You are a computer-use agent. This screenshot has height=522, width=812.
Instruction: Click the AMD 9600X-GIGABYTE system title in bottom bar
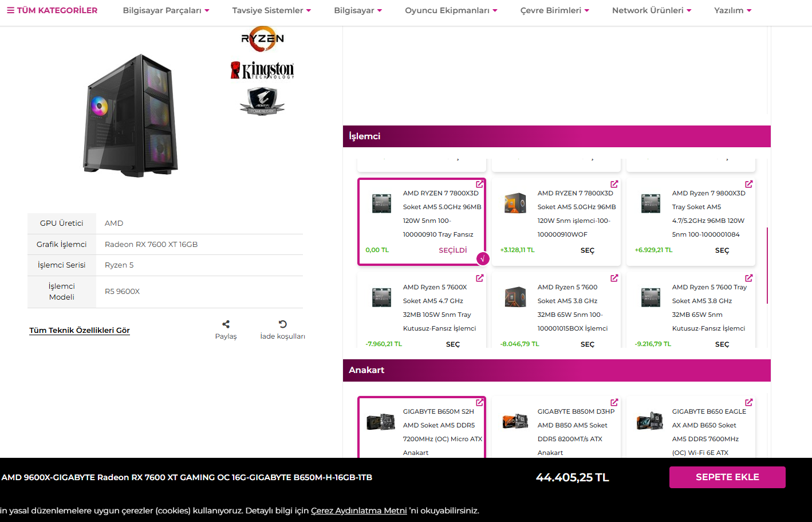[x=187, y=477]
